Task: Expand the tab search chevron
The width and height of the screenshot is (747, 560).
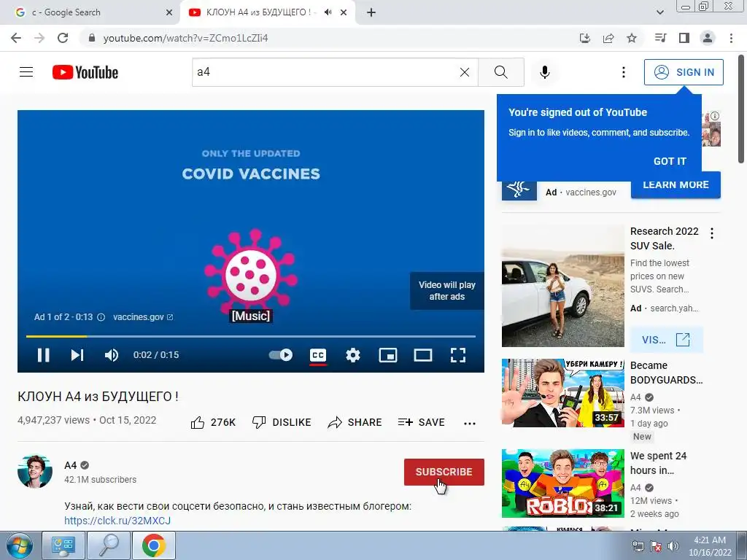Action: pos(659,12)
